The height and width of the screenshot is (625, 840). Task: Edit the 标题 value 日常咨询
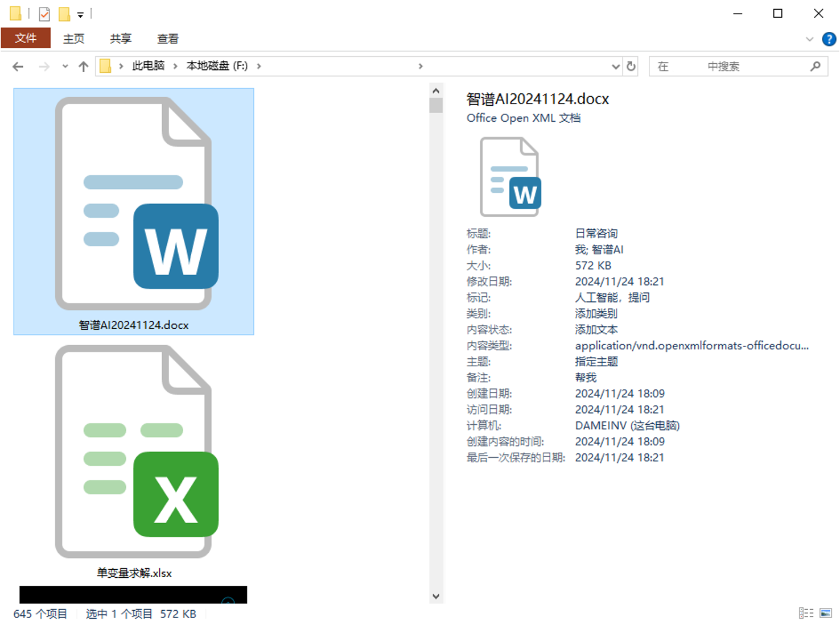596,234
